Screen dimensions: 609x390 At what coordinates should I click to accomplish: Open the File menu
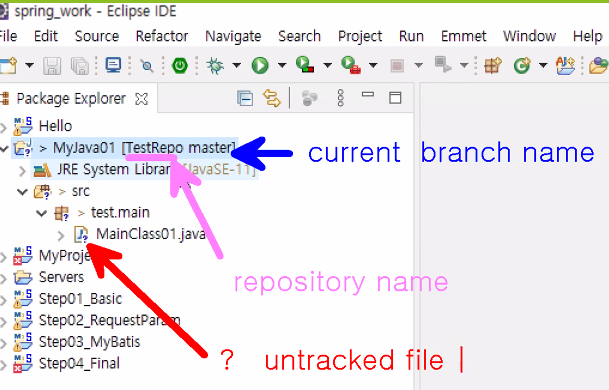[8, 36]
